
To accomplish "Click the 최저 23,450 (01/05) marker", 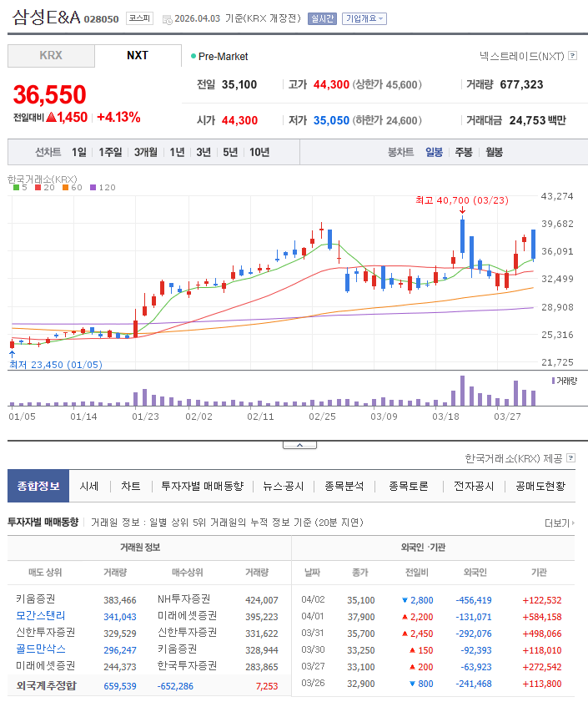I will pyautogui.click(x=56, y=365).
